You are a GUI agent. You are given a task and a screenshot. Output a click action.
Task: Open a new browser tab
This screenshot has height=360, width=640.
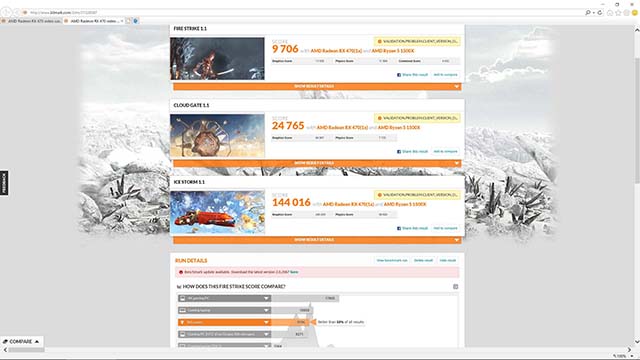point(128,21)
